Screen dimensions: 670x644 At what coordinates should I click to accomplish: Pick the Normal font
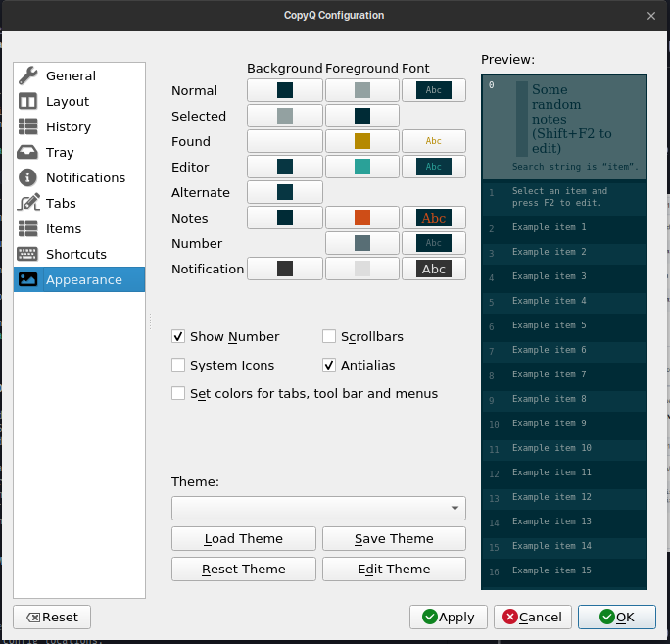pos(434,90)
